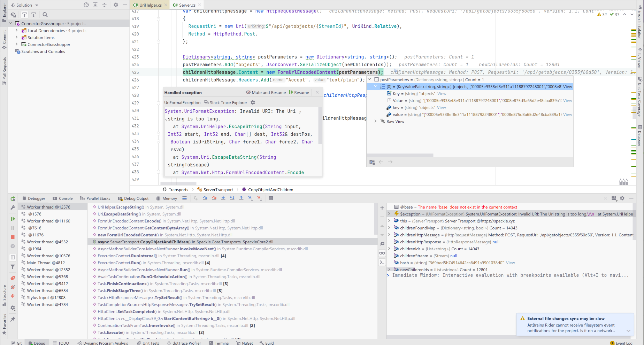Select the Step Over icon in the debugger toolbar
The width and height of the screenshot is (644, 345).
[205, 198]
